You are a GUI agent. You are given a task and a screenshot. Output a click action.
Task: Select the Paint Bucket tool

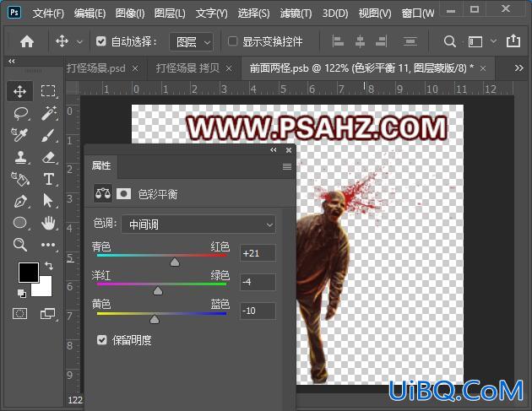click(20, 179)
